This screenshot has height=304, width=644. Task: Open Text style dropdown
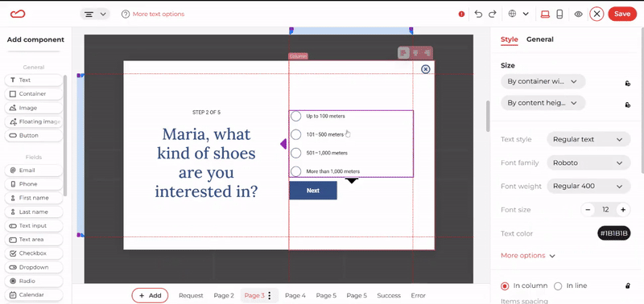tap(588, 139)
